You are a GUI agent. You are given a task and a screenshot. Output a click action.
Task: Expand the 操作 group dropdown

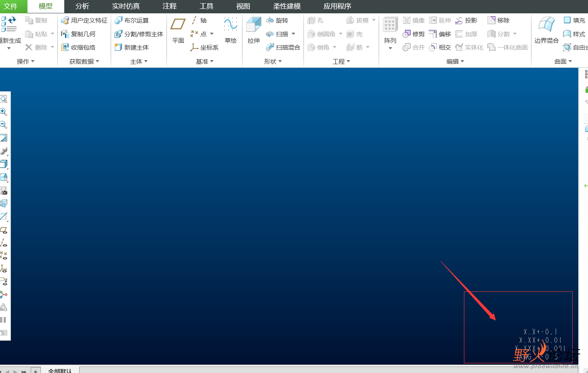(25, 61)
